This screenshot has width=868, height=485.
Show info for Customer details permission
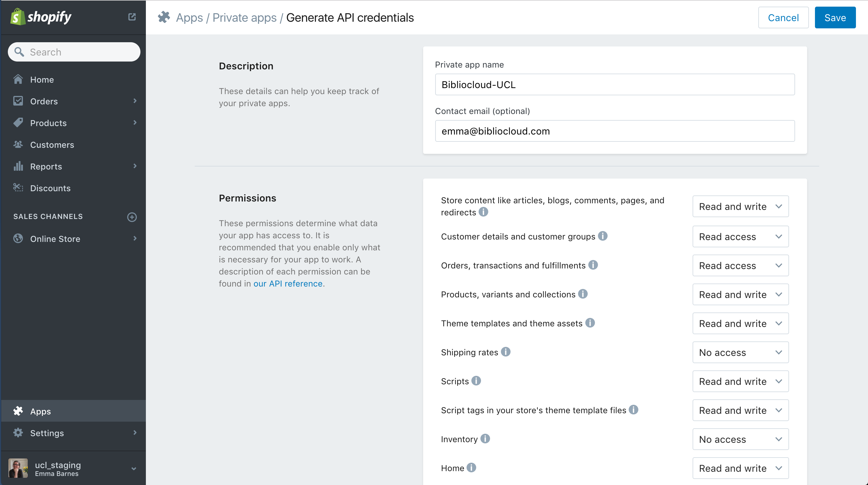pyautogui.click(x=602, y=236)
